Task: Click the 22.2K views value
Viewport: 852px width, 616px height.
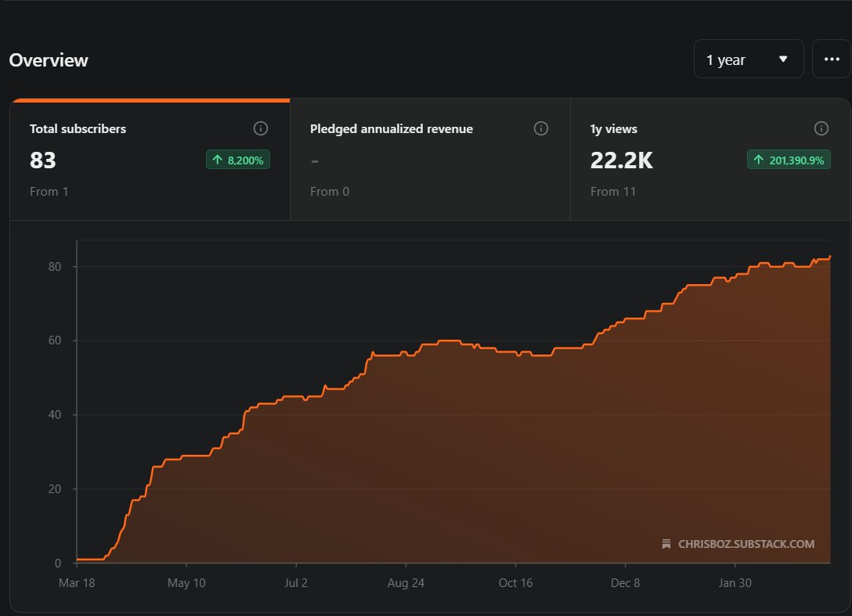Action: click(x=622, y=160)
